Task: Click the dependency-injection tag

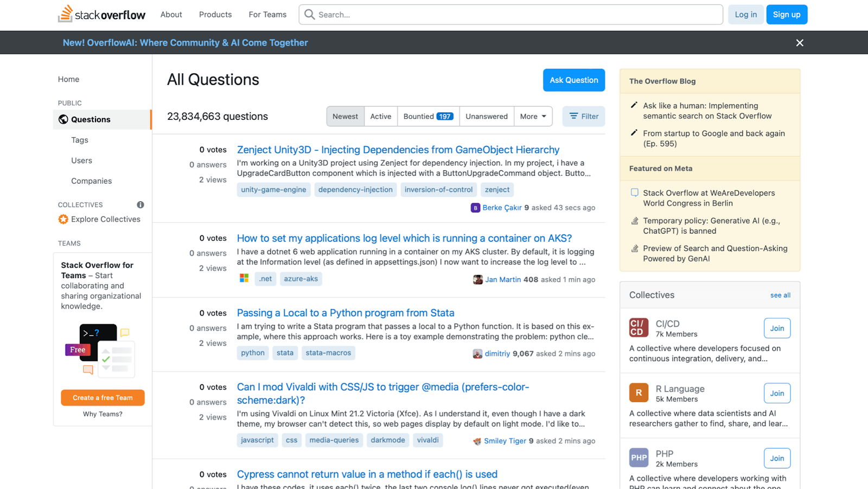Action: pos(355,190)
